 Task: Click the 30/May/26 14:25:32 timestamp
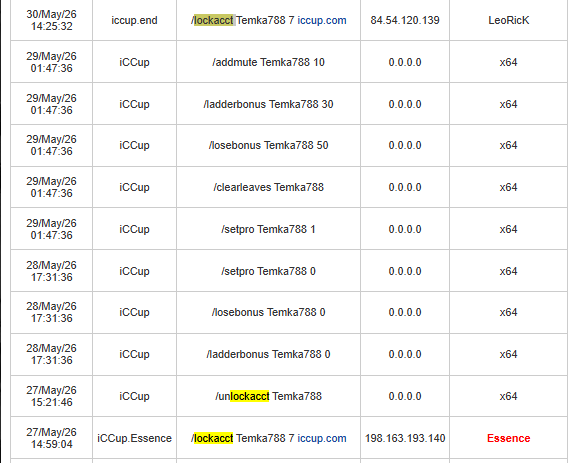[x=51, y=20]
